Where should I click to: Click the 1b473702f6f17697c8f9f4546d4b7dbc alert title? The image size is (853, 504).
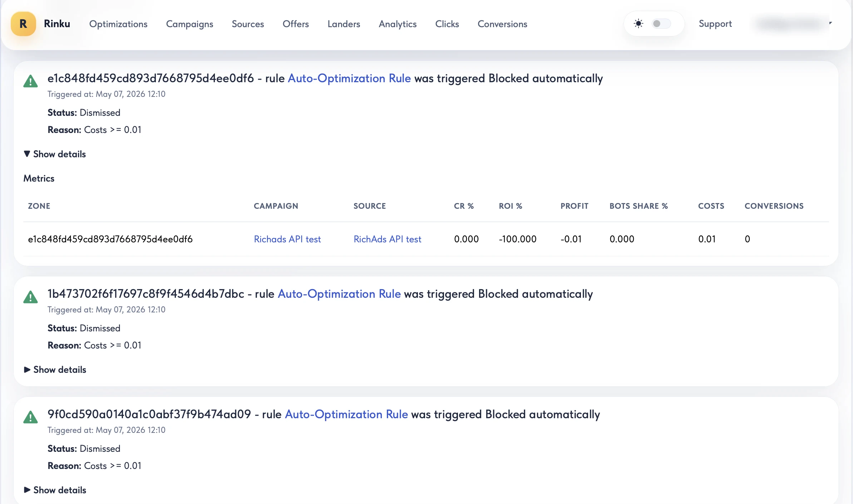pos(320,294)
